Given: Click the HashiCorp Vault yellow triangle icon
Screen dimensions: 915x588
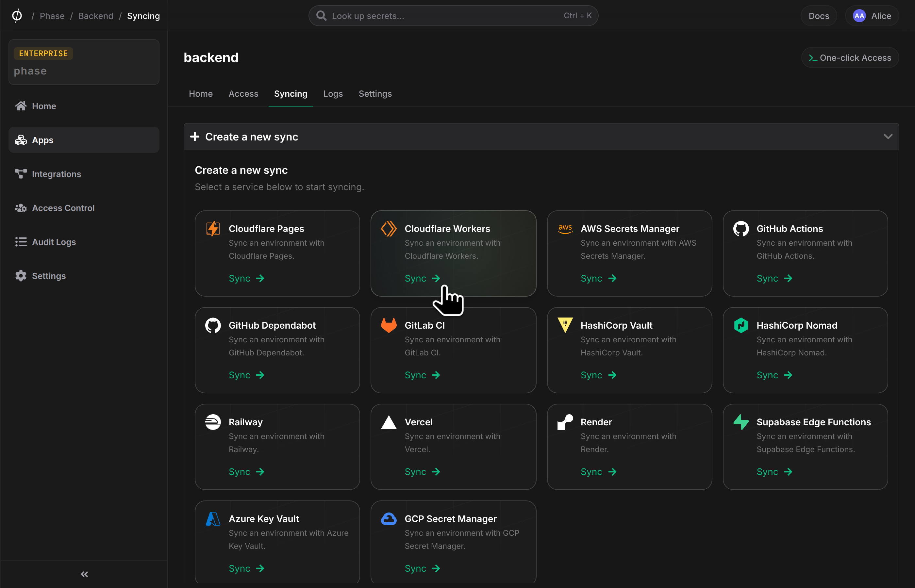Looking at the screenshot, I should click(x=565, y=325).
